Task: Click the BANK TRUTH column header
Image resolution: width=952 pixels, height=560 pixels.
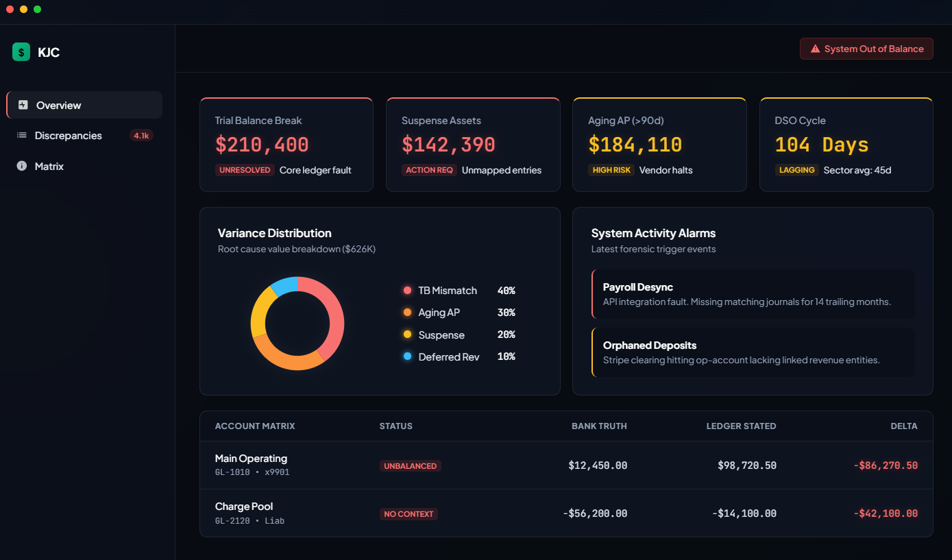Action: 599,426
